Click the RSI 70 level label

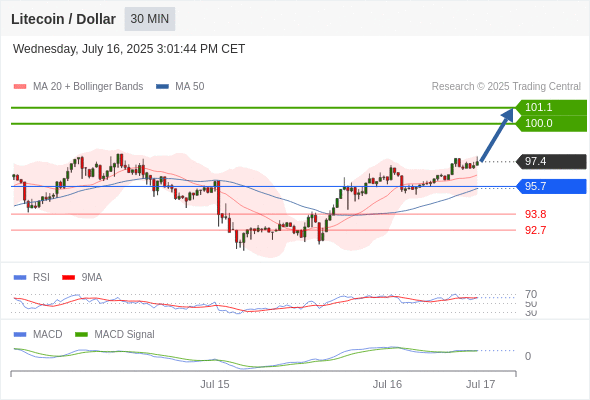tap(531, 294)
